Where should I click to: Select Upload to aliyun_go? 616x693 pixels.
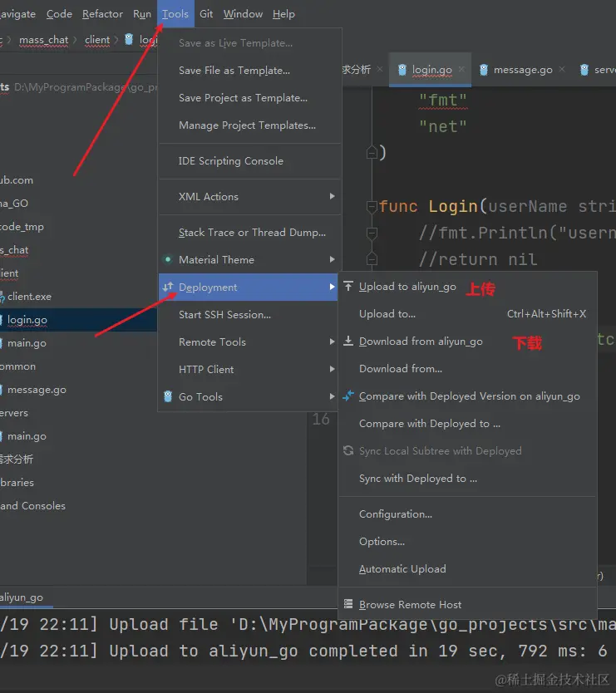[x=407, y=287]
